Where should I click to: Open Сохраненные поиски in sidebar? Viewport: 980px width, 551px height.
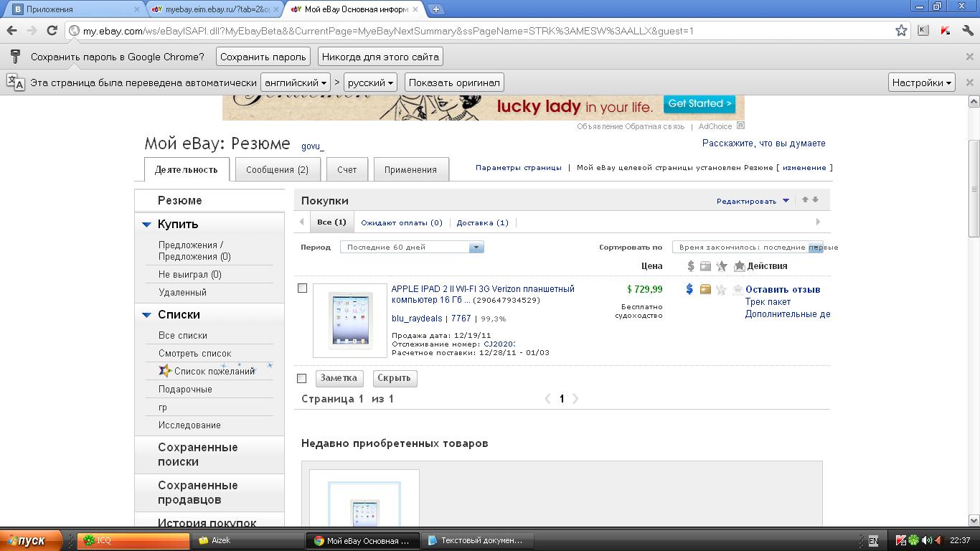[x=198, y=454]
